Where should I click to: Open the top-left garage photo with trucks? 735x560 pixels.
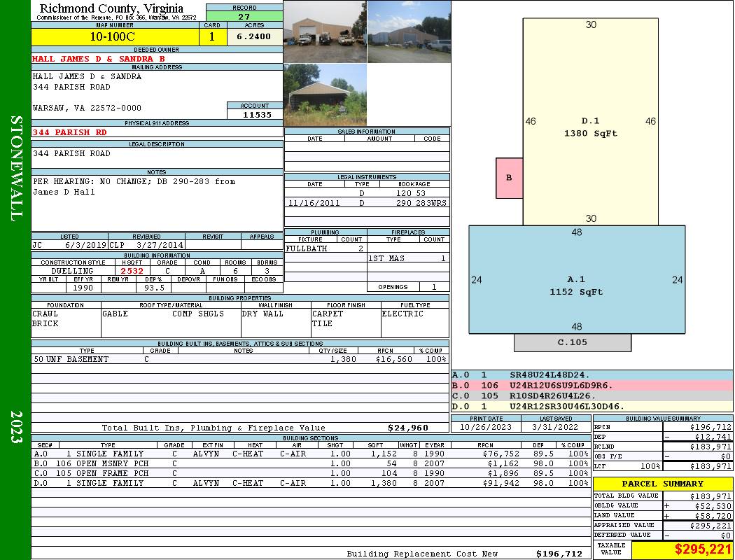click(325, 32)
